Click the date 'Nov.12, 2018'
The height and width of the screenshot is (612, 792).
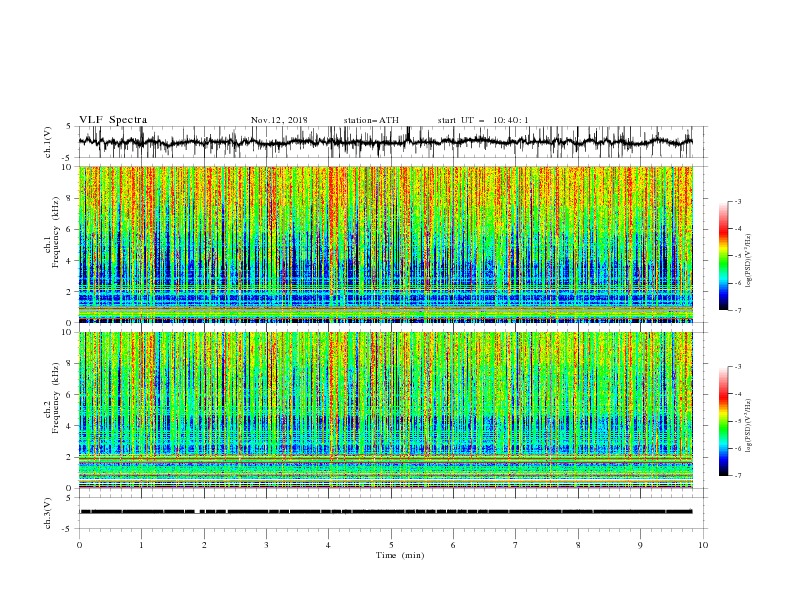click(x=279, y=120)
